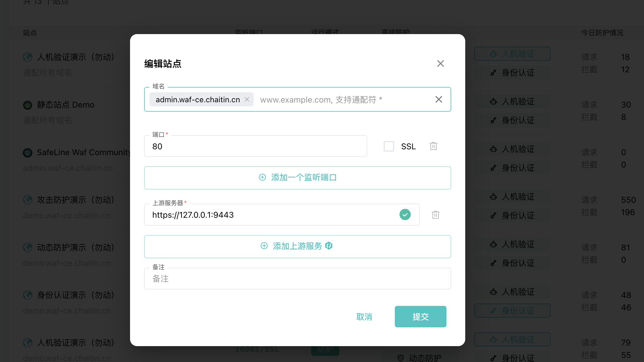644x362 pixels.
Task: Delete the port 80 listener row
Action: point(434,146)
